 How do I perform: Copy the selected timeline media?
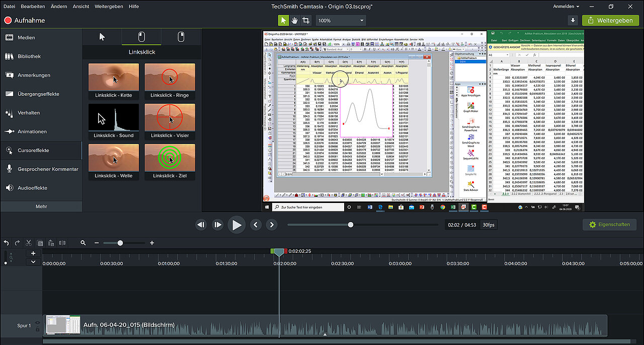(x=40, y=243)
